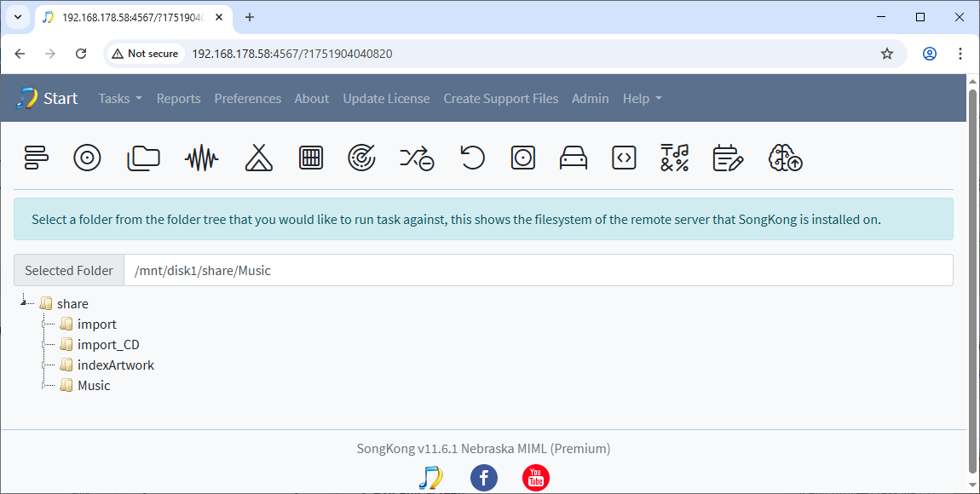Click the SongKong music note logo in navbar

(x=27, y=98)
